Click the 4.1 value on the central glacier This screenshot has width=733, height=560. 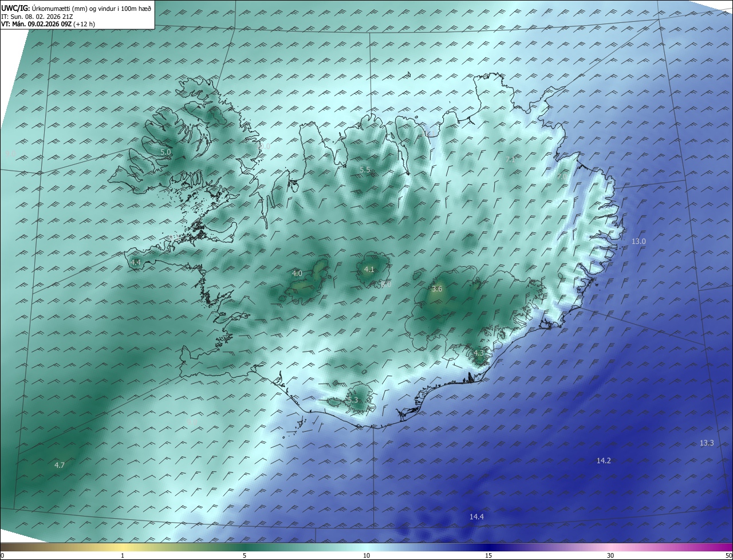[x=369, y=270]
